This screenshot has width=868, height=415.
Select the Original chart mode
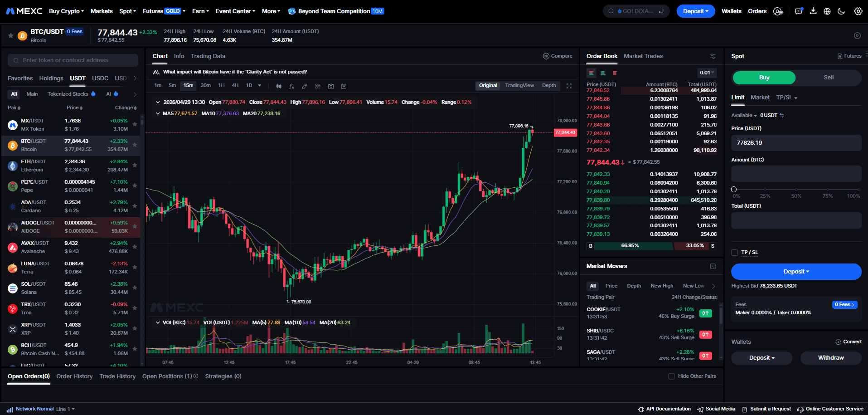488,86
